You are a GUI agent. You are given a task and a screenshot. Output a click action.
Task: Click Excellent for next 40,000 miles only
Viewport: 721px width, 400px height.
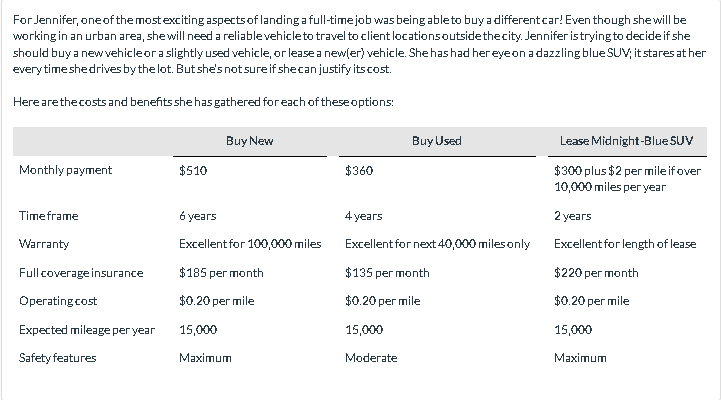(x=437, y=244)
